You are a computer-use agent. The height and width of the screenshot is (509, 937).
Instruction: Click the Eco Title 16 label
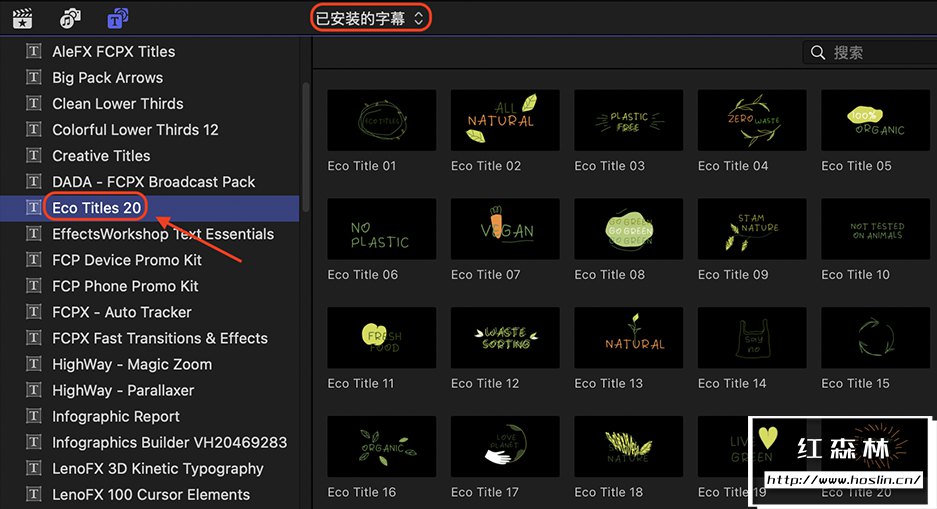(362, 492)
